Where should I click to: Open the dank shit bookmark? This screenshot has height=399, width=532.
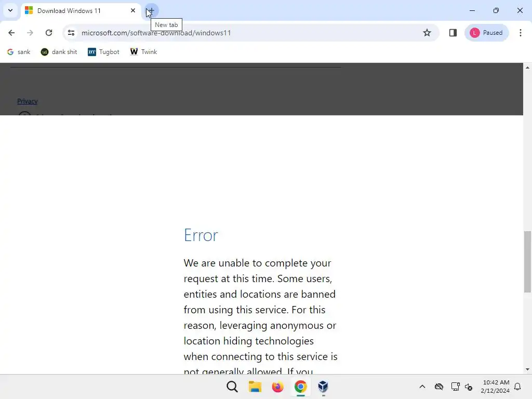click(x=59, y=52)
